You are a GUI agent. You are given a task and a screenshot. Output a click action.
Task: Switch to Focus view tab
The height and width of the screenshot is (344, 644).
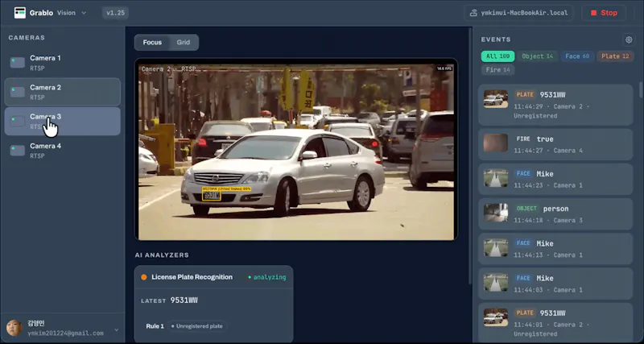152,43
